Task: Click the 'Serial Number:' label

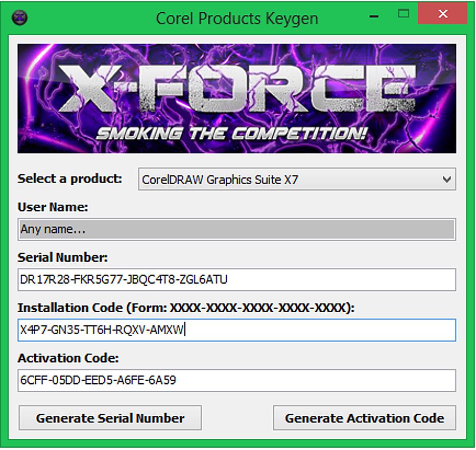Action: (63, 258)
